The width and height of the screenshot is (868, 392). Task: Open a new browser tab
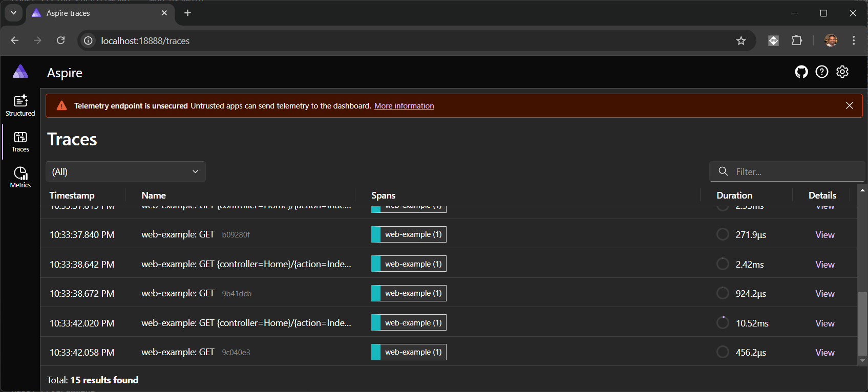point(188,13)
